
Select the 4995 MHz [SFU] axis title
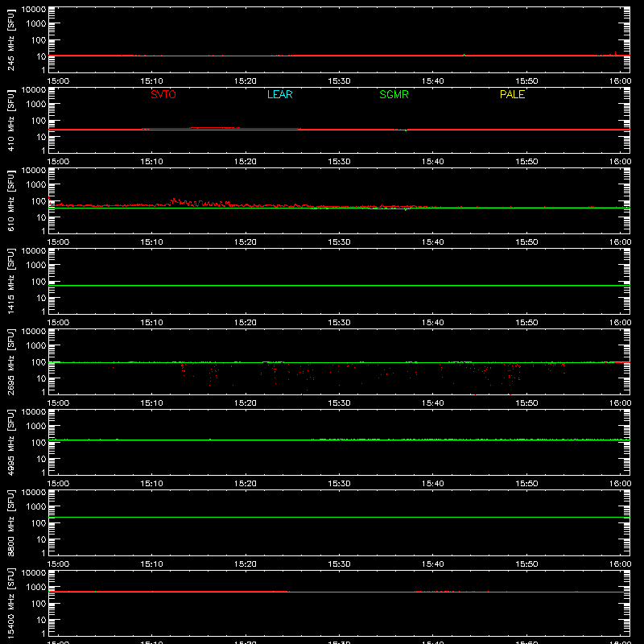[11, 442]
